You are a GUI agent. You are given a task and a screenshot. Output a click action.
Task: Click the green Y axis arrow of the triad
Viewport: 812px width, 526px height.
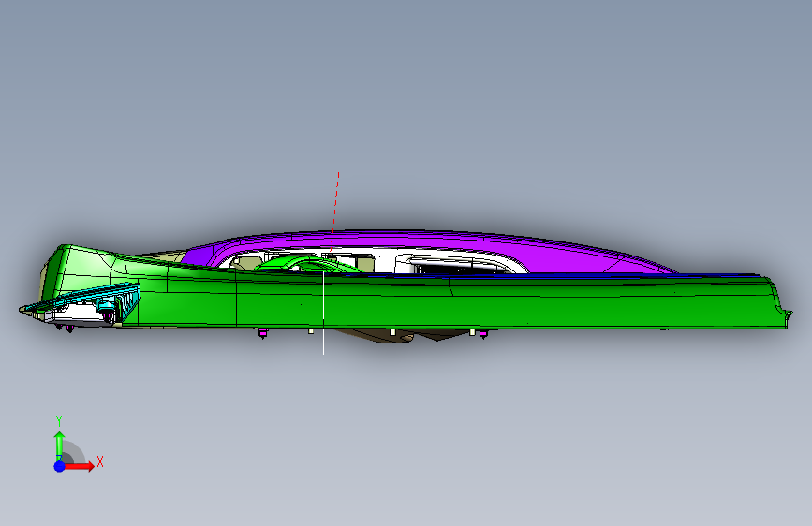tap(59, 446)
